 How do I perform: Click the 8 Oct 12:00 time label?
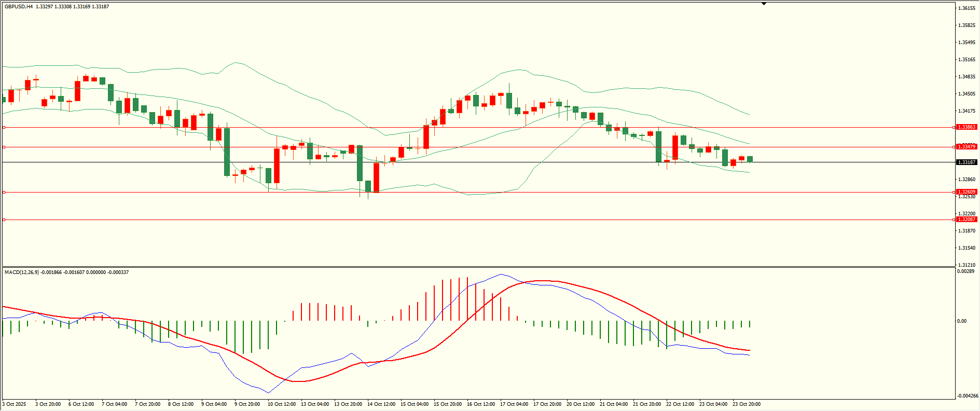[x=181, y=404]
